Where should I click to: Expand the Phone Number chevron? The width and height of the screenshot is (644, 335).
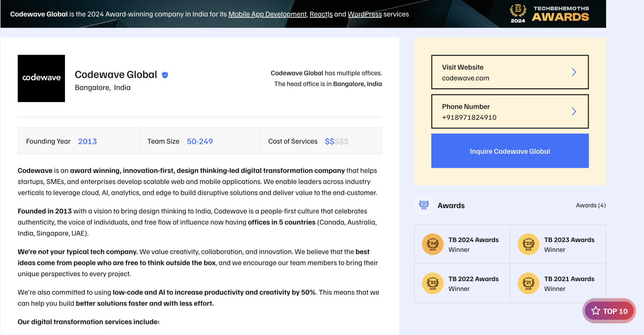click(x=575, y=111)
